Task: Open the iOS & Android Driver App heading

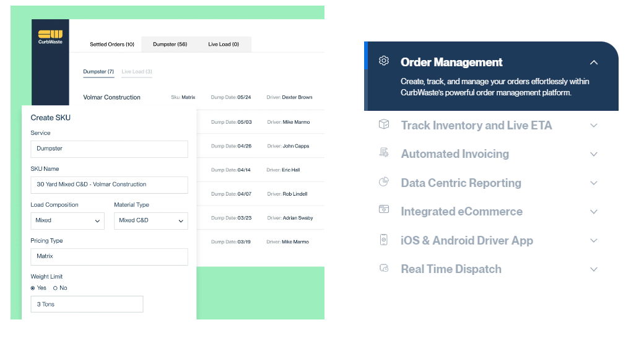Action: (x=467, y=240)
